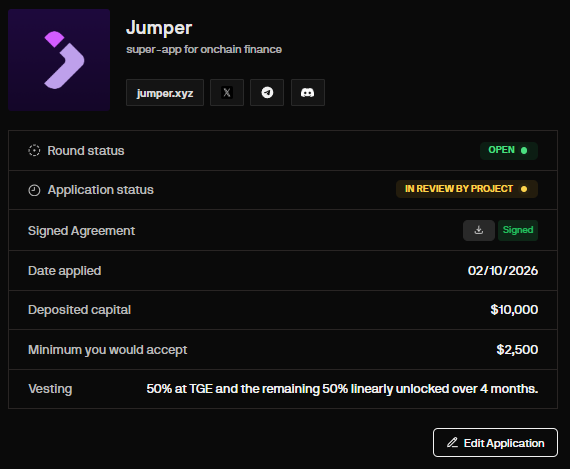The image size is (570, 469).
Task: Open the X (Twitter) social link
Action: (x=227, y=93)
